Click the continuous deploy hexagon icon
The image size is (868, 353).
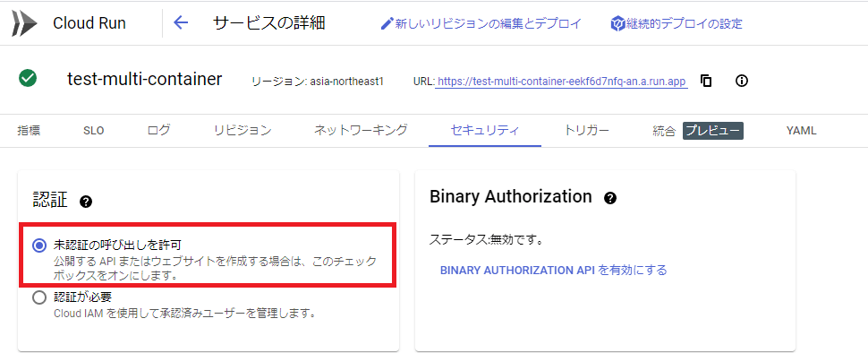617,24
